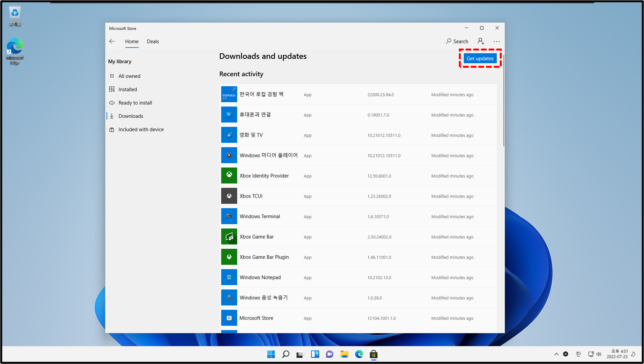Open Xbox Game Bar Plugin app icon
The height and width of the screenshot is (364, 644).
pyautogui.click(x=229, y=257)
